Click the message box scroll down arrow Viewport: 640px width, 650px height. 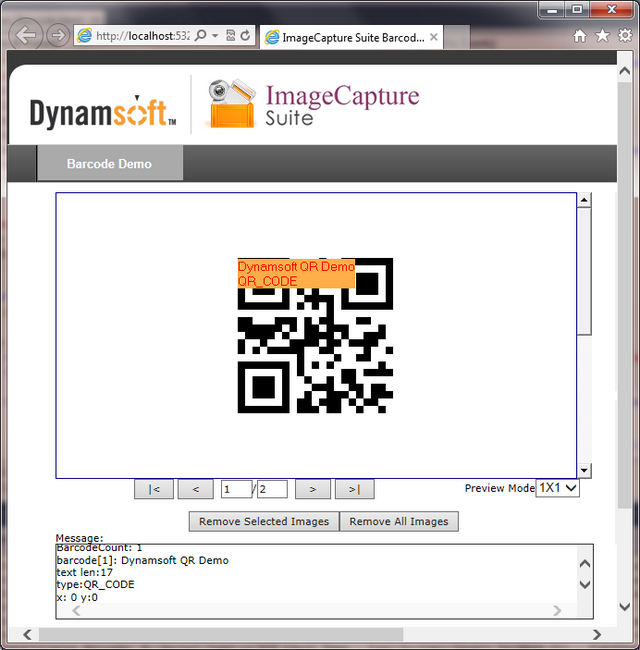[x=584, y=585]
